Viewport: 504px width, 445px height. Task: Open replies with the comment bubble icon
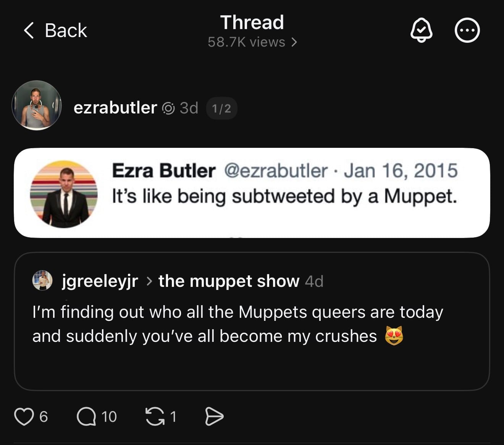pyautogui.click(x=86, y=416)
